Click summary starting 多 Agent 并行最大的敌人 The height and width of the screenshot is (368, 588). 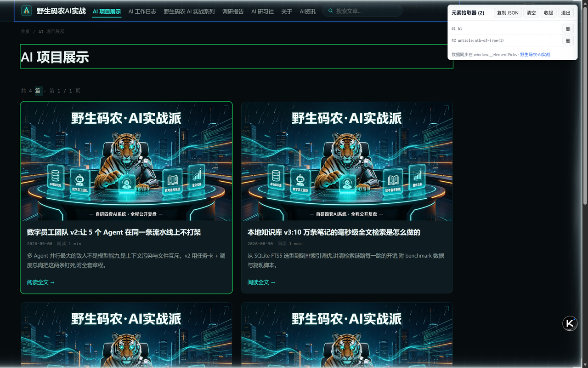pyautogui.click(x=126, y=260)
